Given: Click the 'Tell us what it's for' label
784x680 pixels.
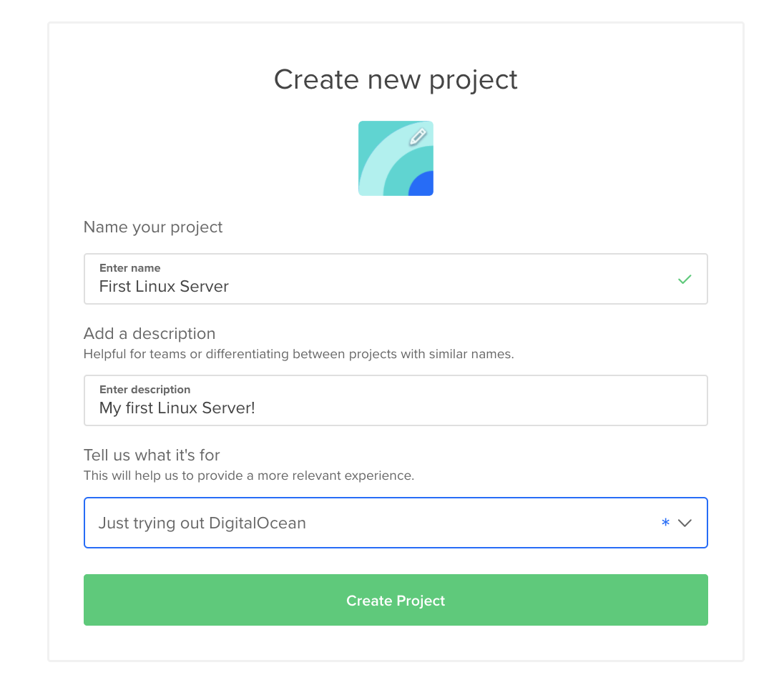Looking at the screenshot, I should (152, 455).
